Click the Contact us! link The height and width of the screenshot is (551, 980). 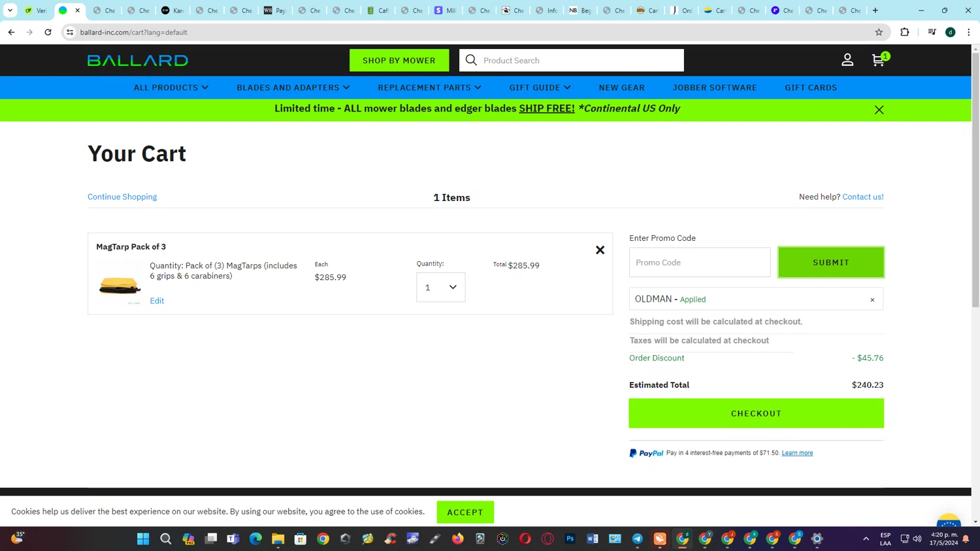(863, 197)
